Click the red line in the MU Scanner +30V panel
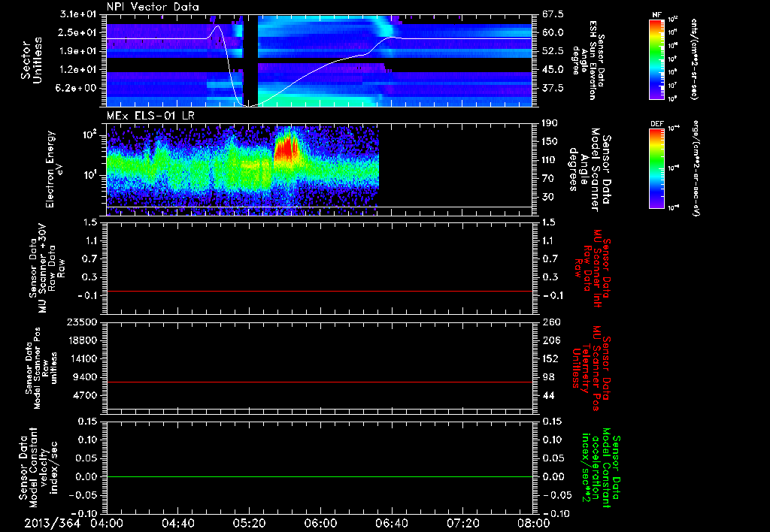Screen dimensions: 770x532 click(320, 291)
